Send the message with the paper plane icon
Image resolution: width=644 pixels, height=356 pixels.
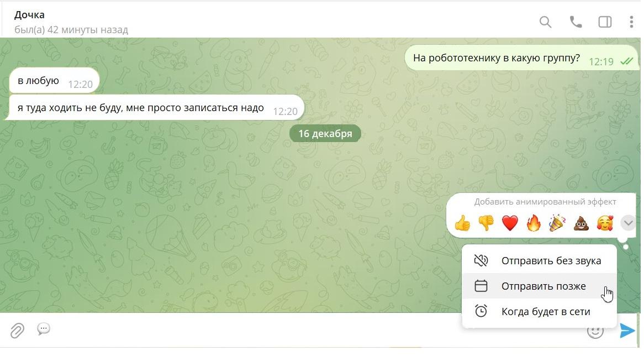[x=627, y=331]
